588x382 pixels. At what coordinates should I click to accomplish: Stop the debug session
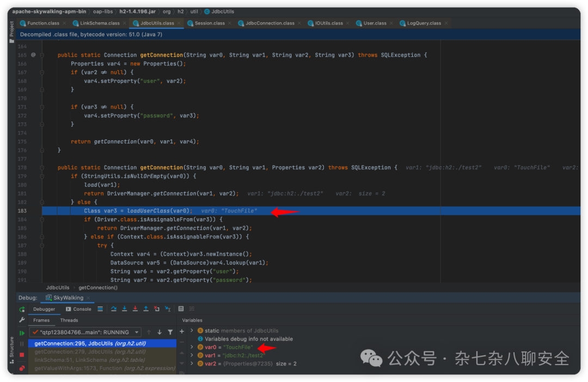click(22, 355)
